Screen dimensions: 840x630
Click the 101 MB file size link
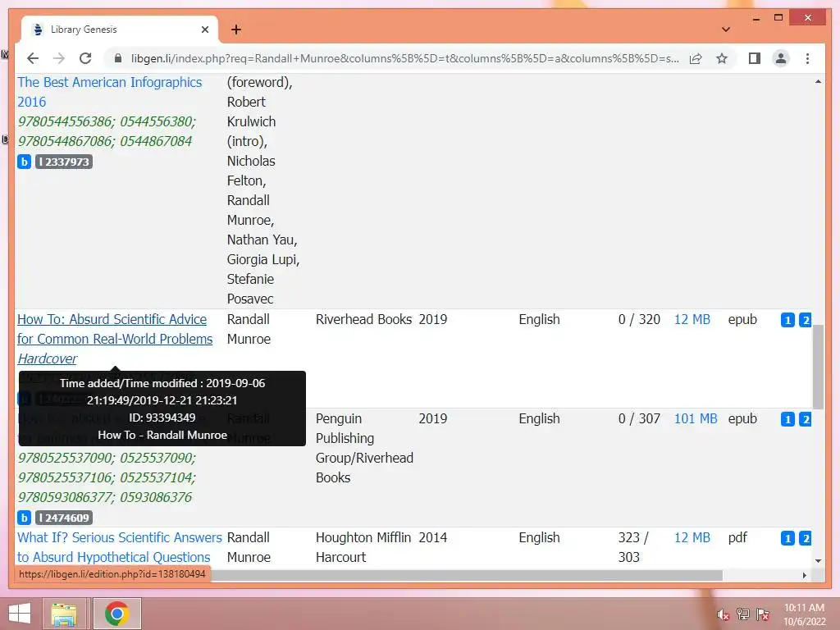tap(696, 418)
